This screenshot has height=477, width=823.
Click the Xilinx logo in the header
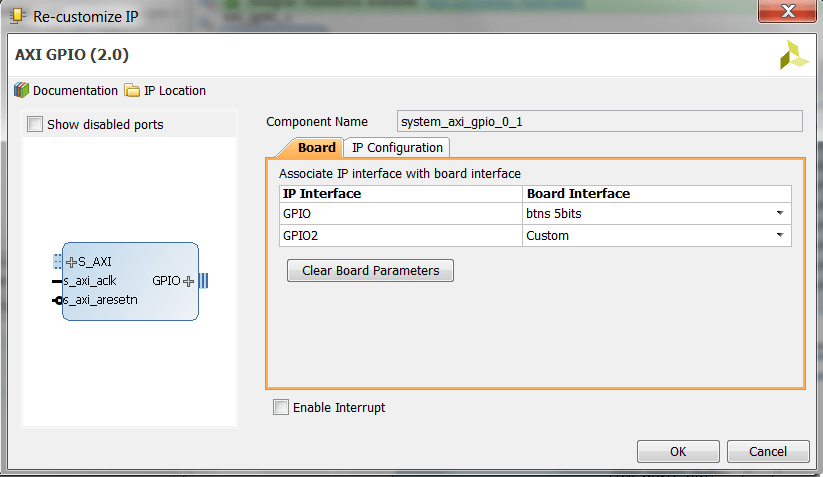point(794,55)
